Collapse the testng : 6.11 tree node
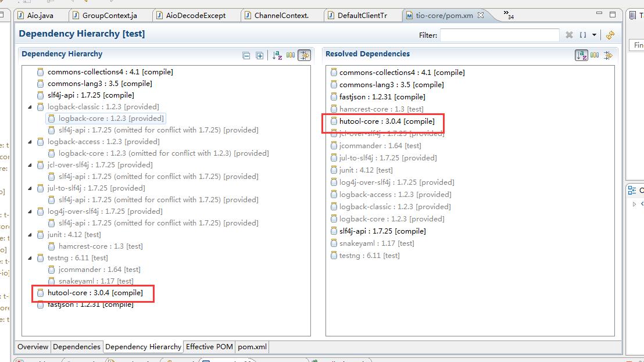Screen dimensions: 644x362 tap(30, 258)
